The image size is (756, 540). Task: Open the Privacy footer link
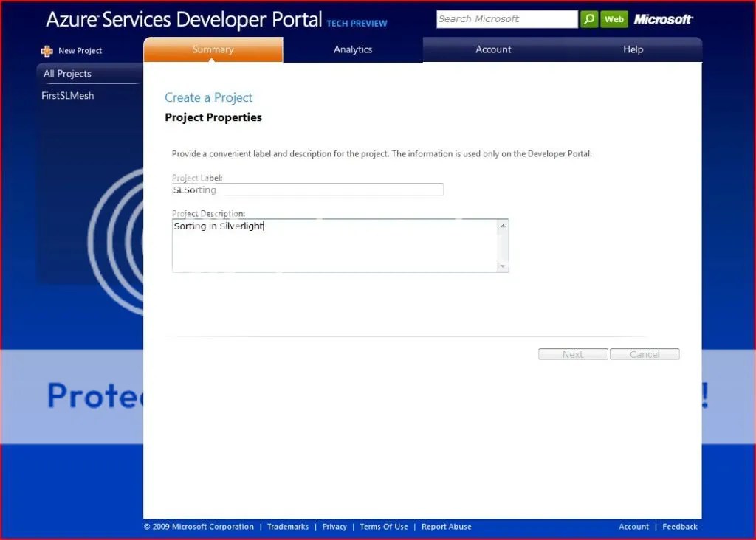click(x=334, y=527)
